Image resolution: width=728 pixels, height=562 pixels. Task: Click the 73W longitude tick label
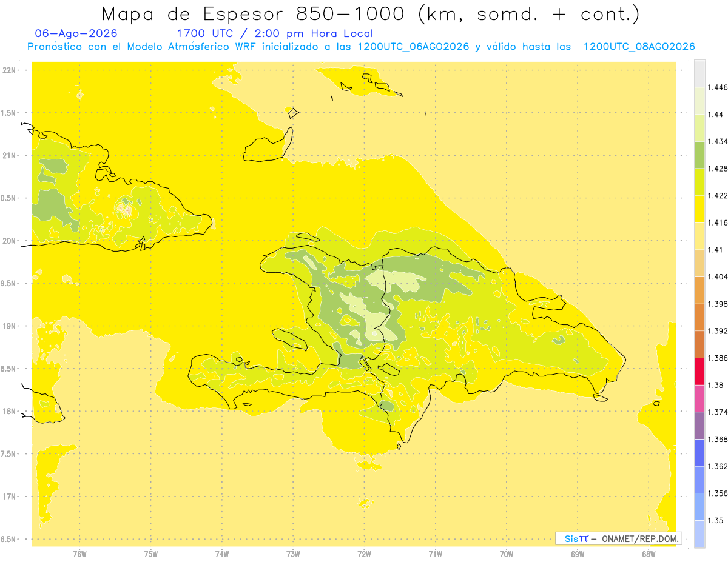coord(293,554)
